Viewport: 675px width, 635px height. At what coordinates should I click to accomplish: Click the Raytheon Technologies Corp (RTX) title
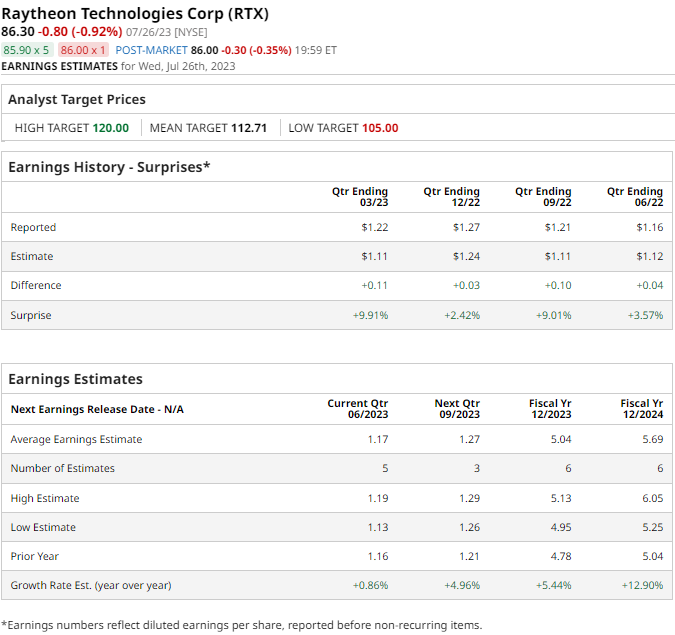[135, 14]
